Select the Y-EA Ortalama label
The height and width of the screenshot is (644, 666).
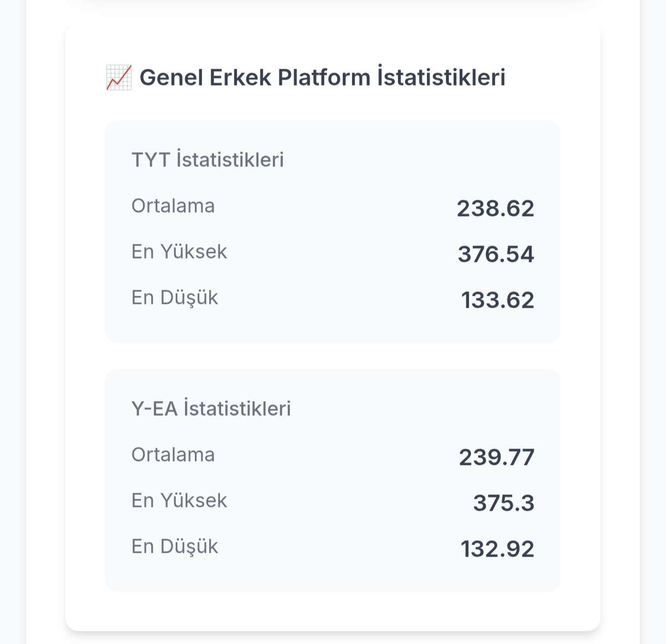coord(173,455)
